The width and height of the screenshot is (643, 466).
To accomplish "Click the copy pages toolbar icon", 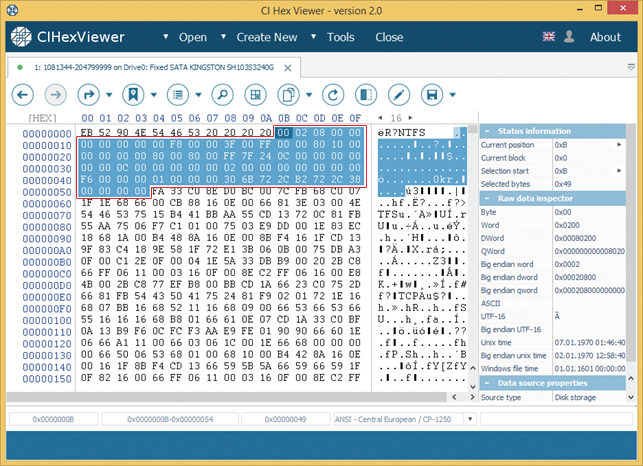I will [288, 95].
